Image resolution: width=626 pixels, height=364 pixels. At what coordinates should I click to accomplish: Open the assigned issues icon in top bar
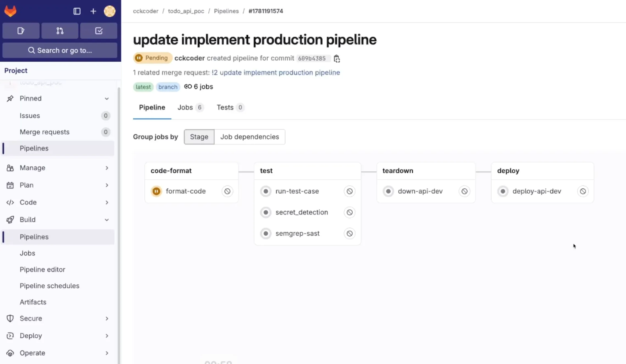tap(21, 30)
